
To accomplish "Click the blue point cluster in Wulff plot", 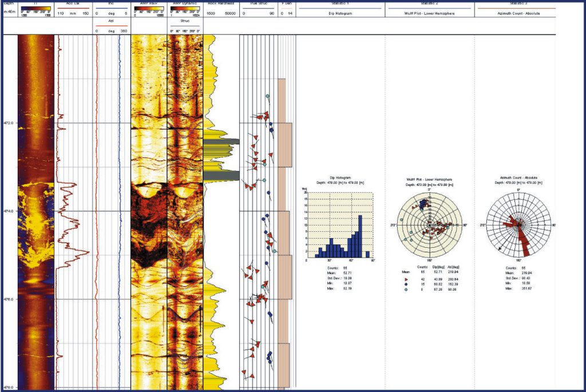I will pos(423,204).
